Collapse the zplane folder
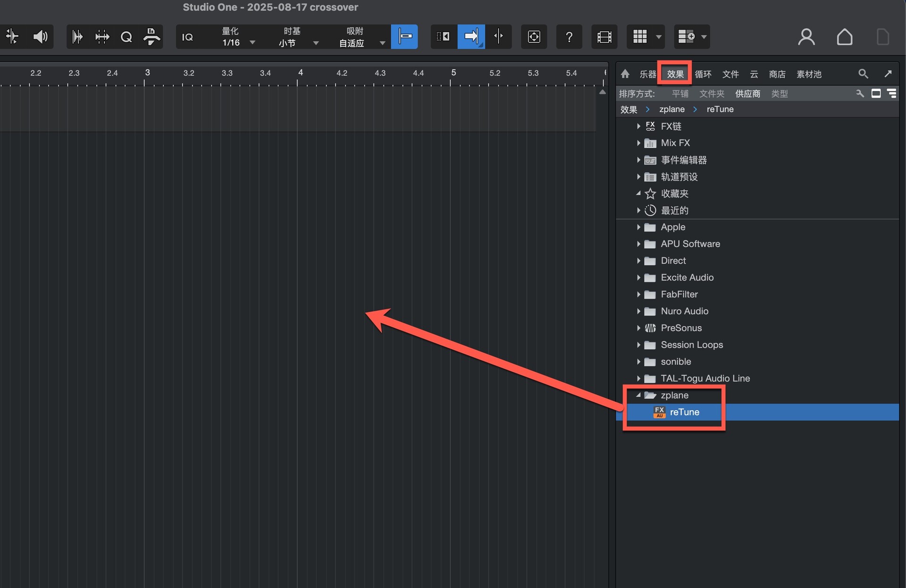This screenshot has height=588, width=906. [638, 395]
